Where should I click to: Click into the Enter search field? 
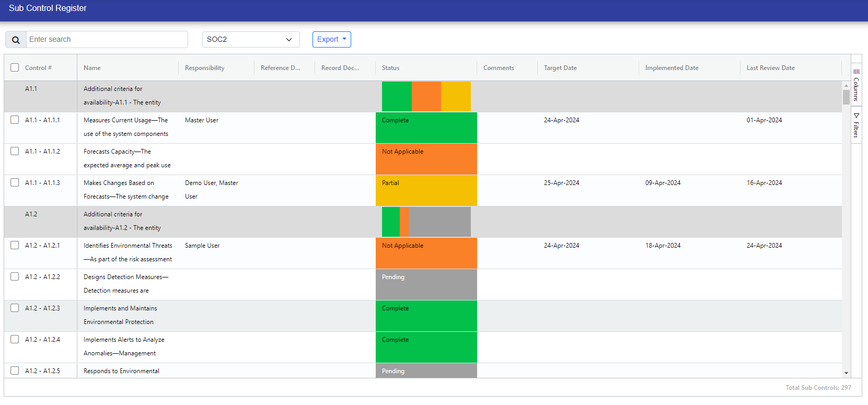(107, 39)
